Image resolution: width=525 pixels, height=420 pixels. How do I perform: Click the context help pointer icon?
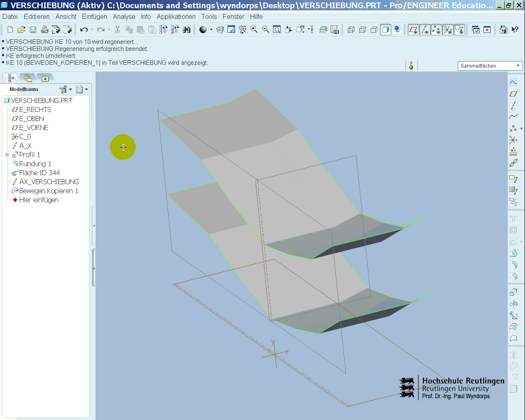click(x=515, y=30)
